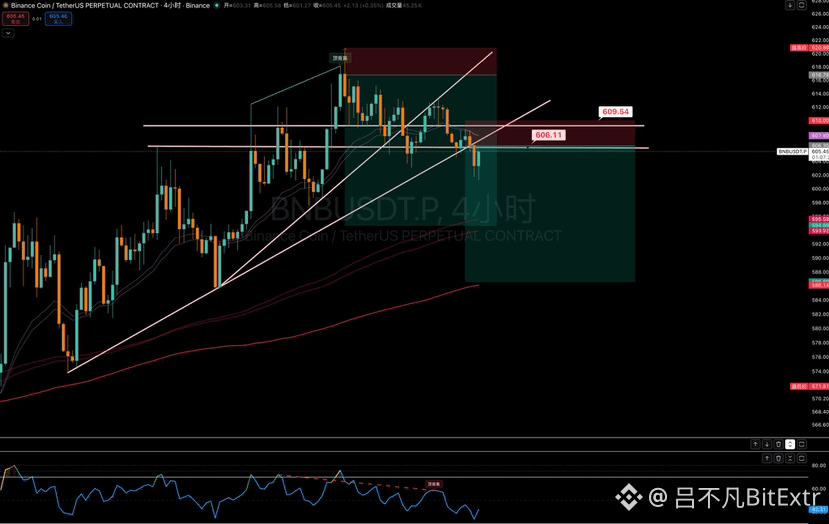Move the middle empty pane down

point(767,444)
